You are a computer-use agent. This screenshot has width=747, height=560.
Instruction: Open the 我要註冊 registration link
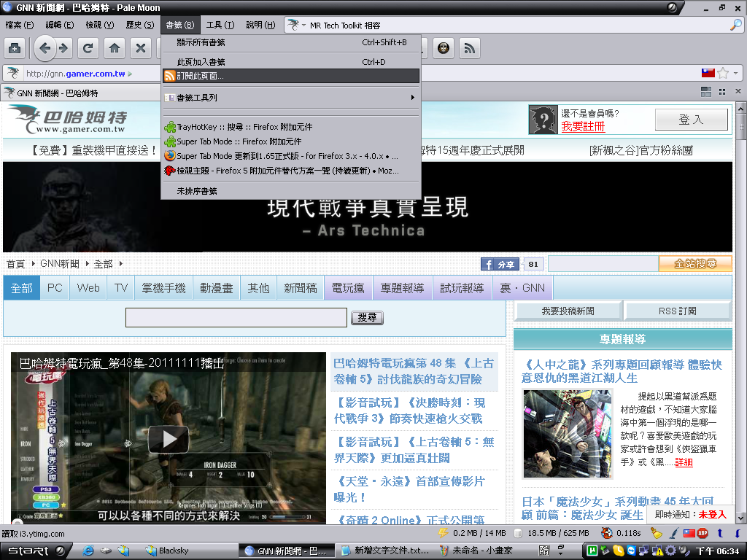click(x=583, y=126)
